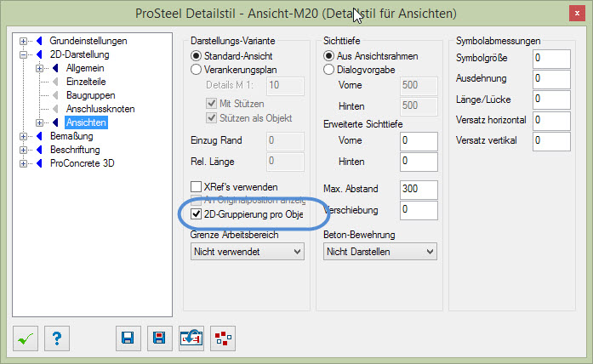Confirm dialog with the green checkmark button

pyautogui.click(x=26, y=338)
